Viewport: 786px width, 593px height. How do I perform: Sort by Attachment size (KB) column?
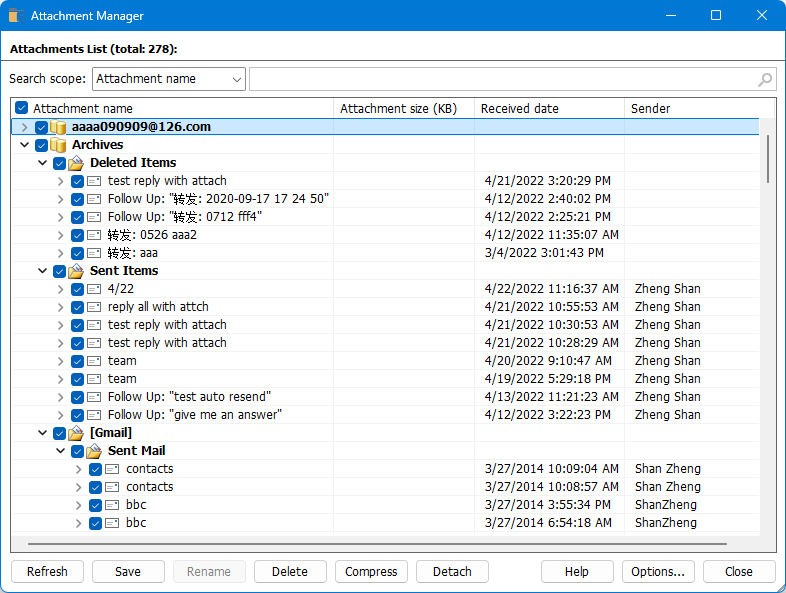[403, 108]
